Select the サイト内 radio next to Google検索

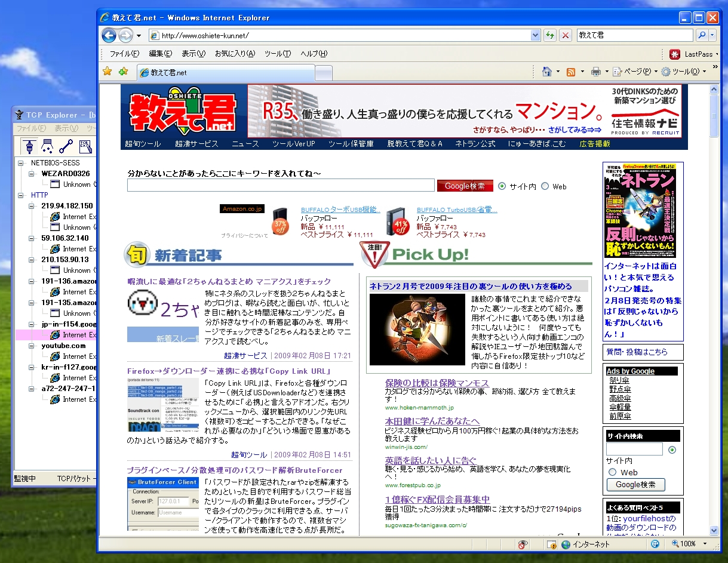(502, 186)
